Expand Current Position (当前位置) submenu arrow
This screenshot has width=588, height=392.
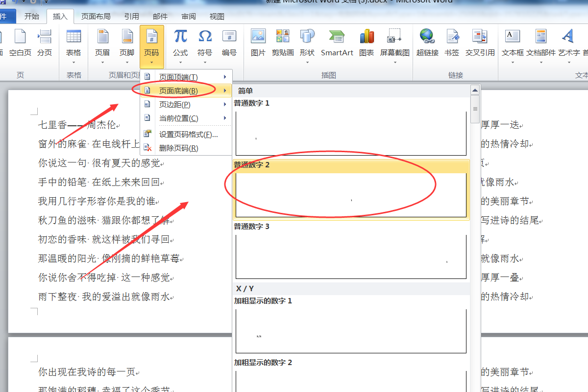click(225, 118)
